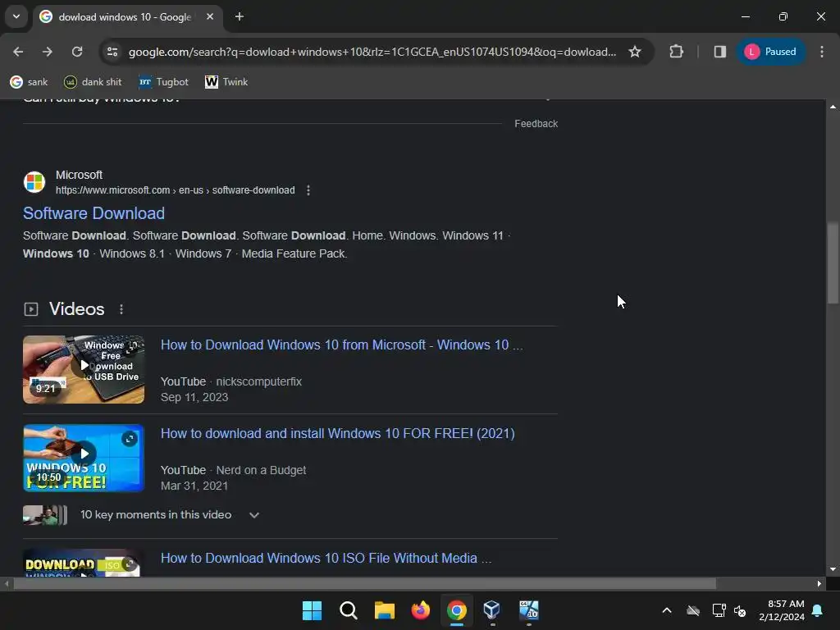Open the Paused profile button
Viewport: 840px width, 630px height.
771,52
